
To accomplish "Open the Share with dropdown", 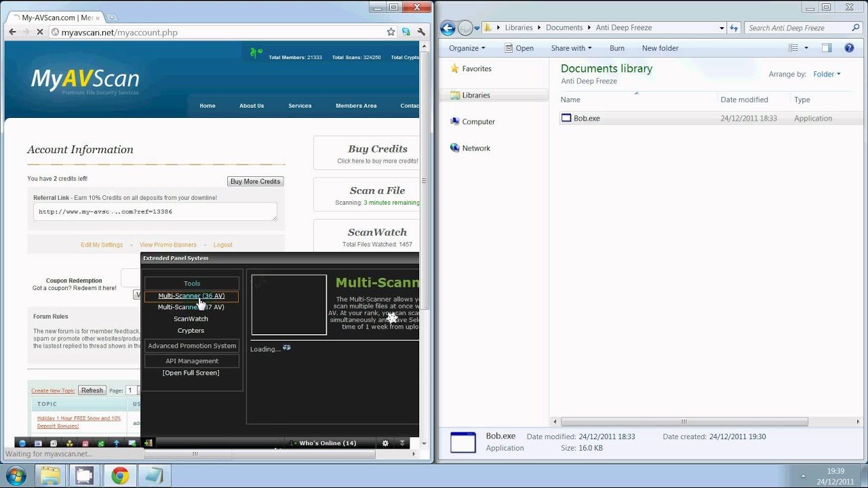I will 571,48.
